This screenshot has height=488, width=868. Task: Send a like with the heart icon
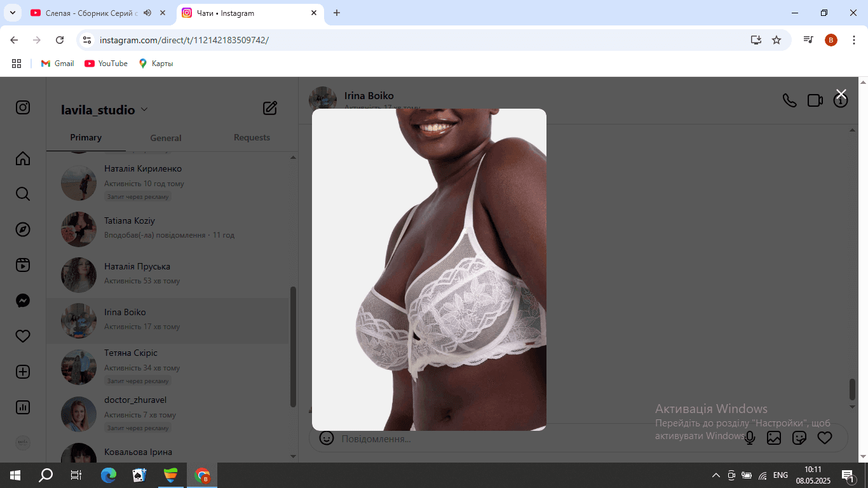(825, 438)
